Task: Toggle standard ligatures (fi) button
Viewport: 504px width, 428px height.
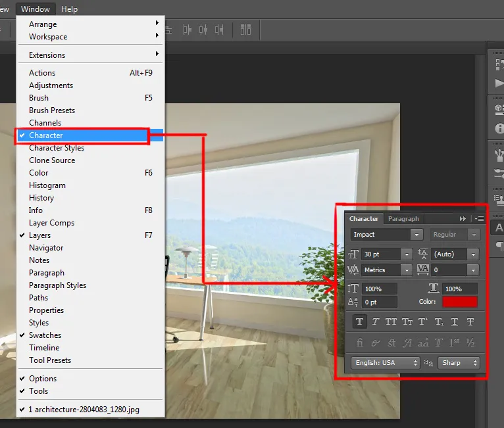Action: coord(360,343)
